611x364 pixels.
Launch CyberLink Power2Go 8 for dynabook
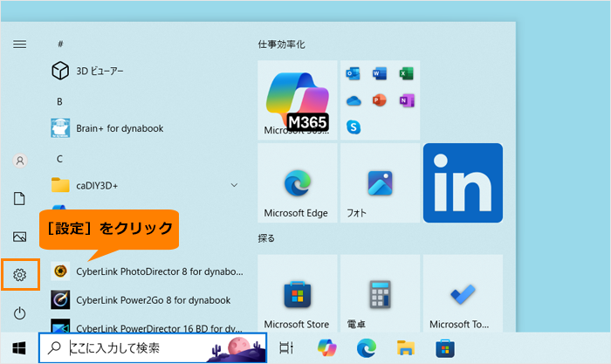(x=146, y=300)
